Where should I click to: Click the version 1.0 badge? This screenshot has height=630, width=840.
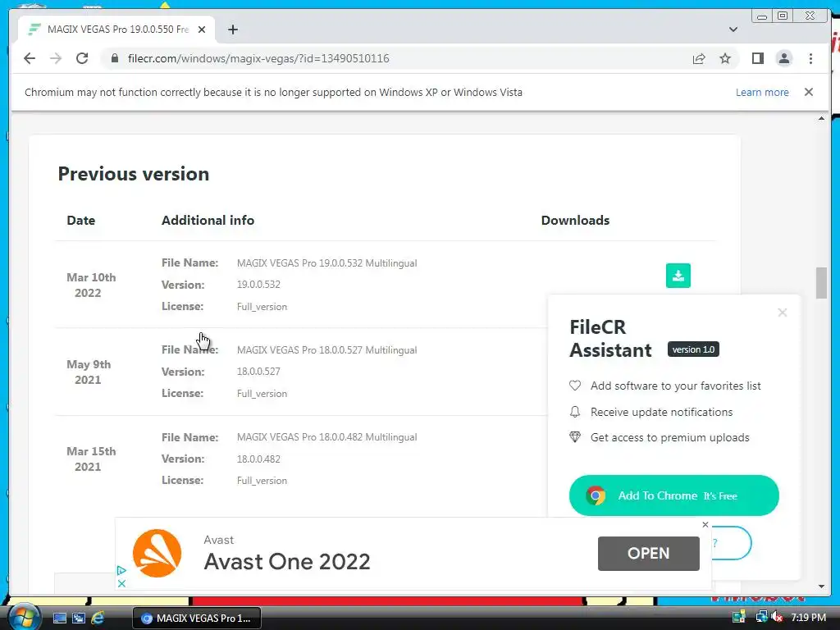click(693, 349)
